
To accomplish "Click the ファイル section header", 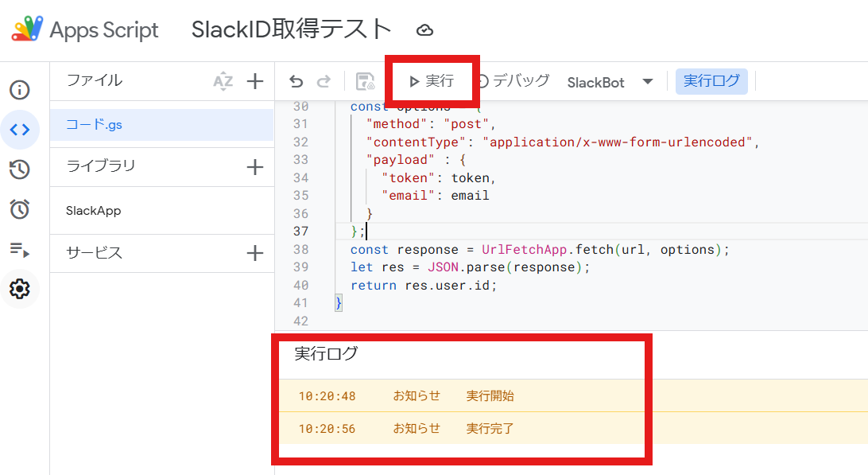I will (x=94, y=80).
